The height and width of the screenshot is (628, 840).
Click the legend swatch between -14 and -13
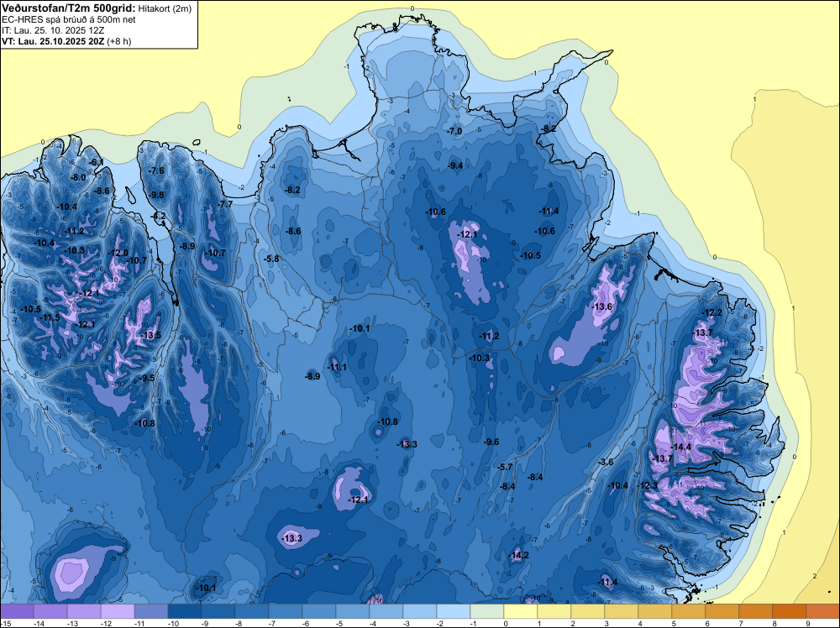(x=50, y=611)
